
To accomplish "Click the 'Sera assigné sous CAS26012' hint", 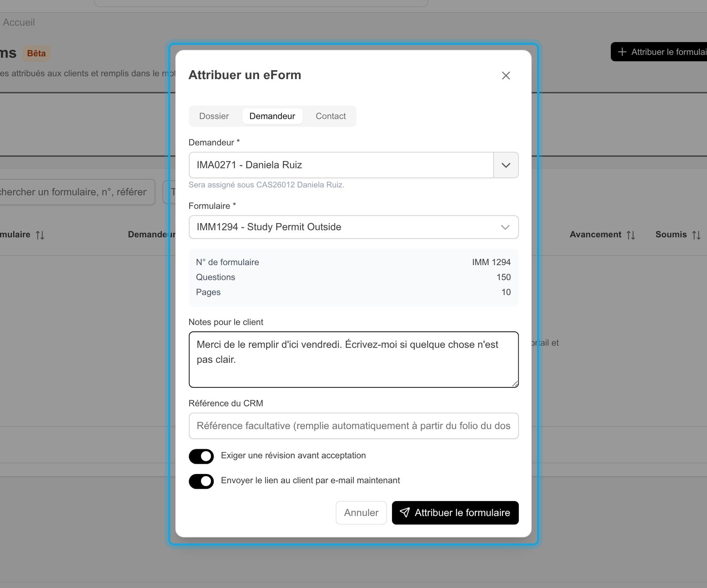I will point(266,185).
